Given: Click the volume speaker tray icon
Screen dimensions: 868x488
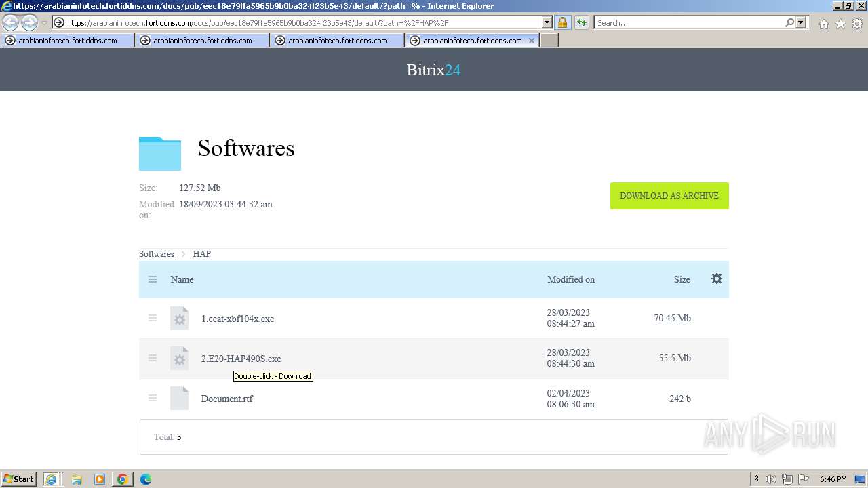Looking at the screenshot, I should click(771, 479).
